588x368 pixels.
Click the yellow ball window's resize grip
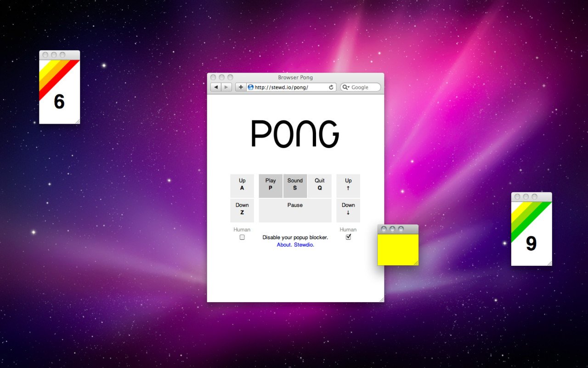416,263
